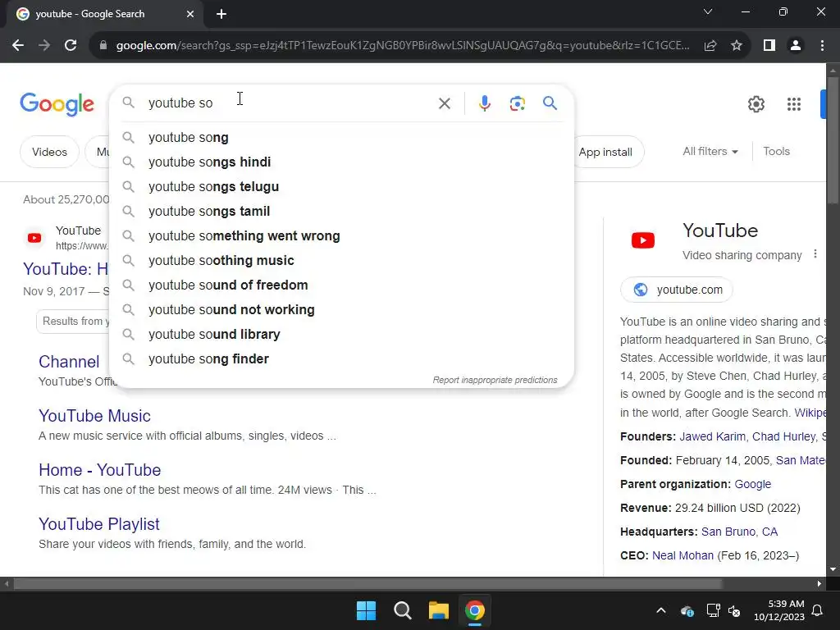View site information lock icon
Image resolution: width=840 pixels, height=630 pixels.
[103, 46]
